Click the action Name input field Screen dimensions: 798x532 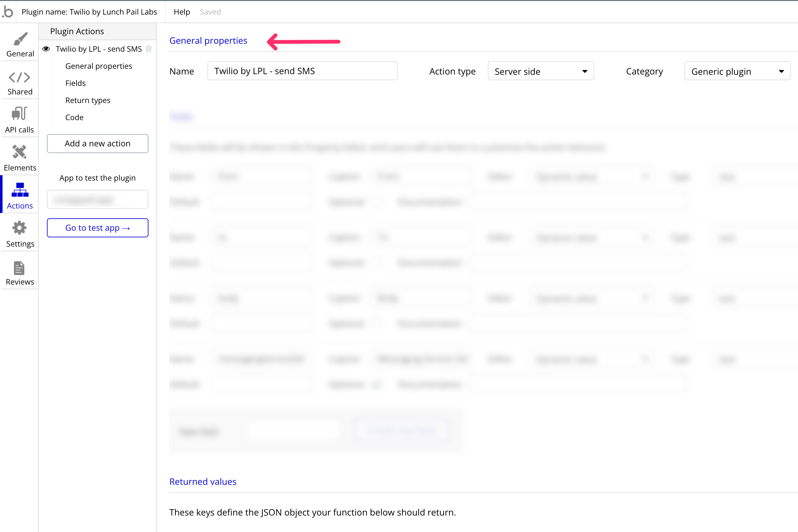pos(302,71)
